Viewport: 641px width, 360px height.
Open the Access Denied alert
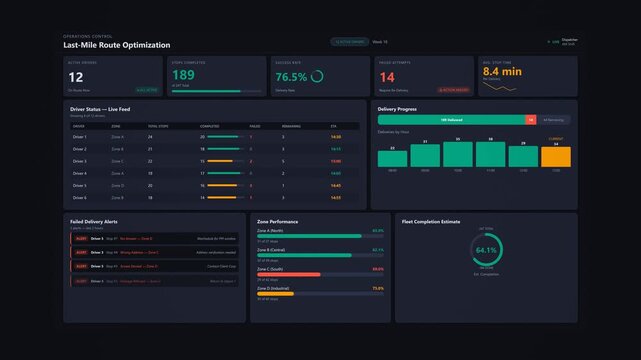pyautogui.click(x=155, y=266)
